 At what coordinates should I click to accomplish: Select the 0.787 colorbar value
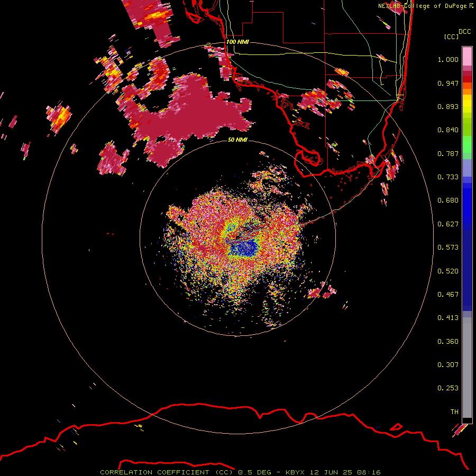(448, 153)
